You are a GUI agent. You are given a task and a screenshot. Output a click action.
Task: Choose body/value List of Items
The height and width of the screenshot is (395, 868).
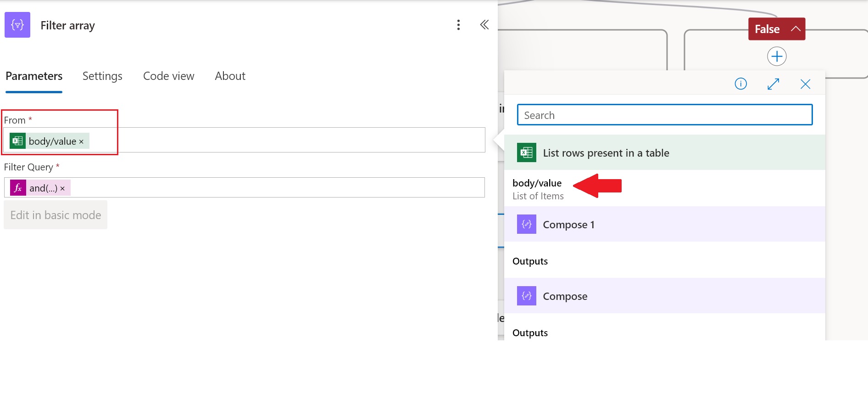pyautogui.click(x=538, y=189)
